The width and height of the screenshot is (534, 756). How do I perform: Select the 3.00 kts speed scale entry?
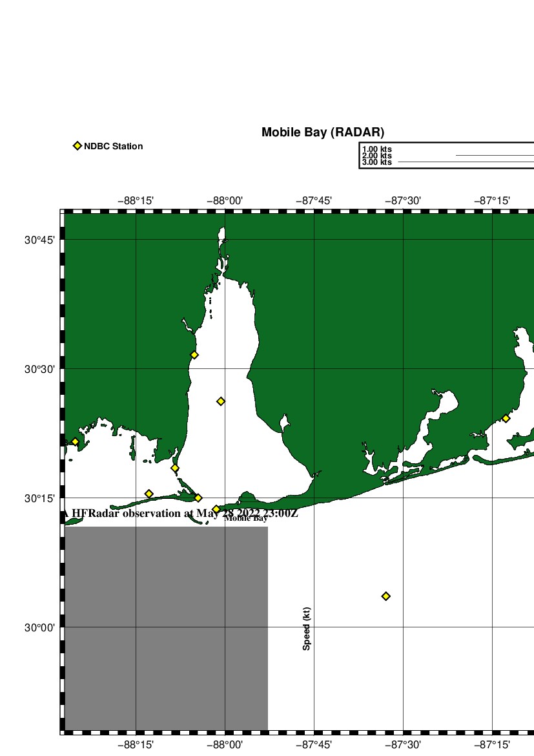point(377,162)
